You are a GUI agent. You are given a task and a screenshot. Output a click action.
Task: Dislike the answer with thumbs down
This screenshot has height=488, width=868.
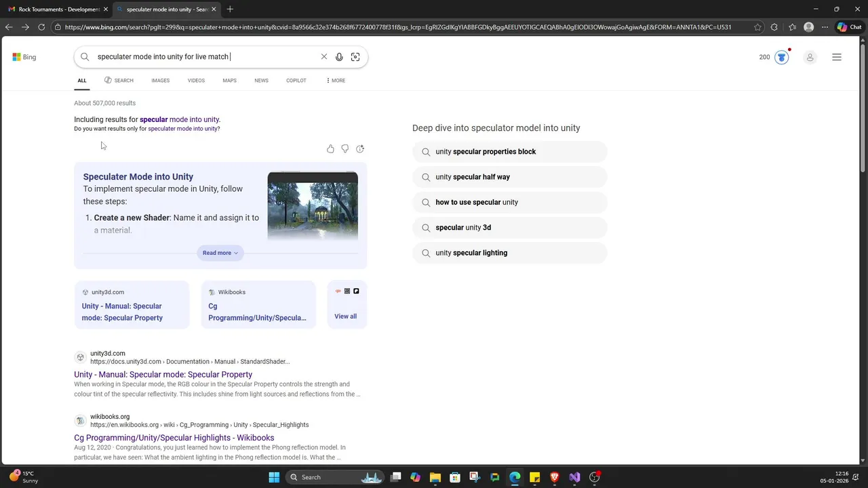[x=345, y=148]
